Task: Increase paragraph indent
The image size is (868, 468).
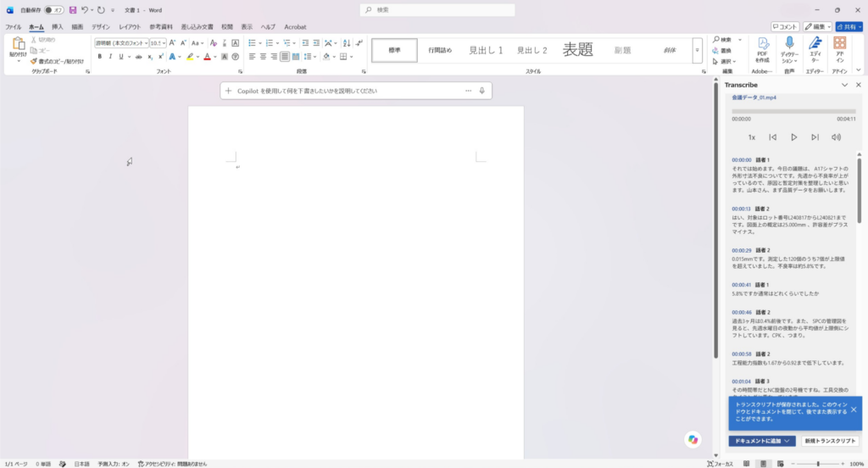Action: point(316,42)
